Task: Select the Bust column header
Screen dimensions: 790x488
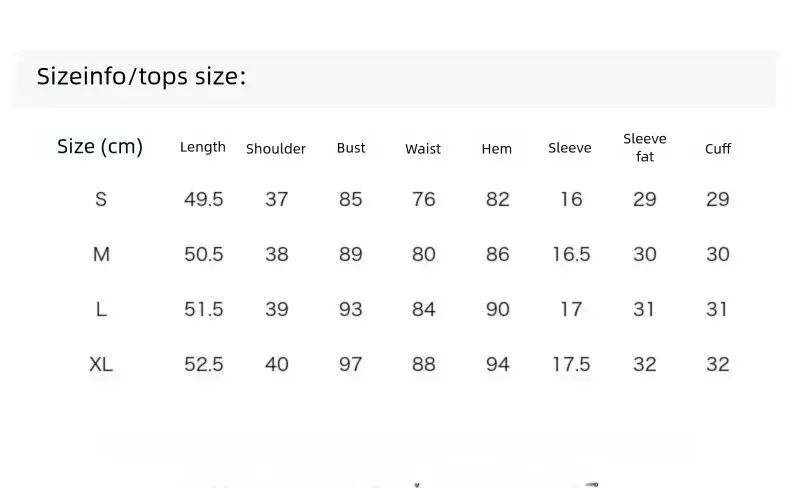Action: point(351,148)
